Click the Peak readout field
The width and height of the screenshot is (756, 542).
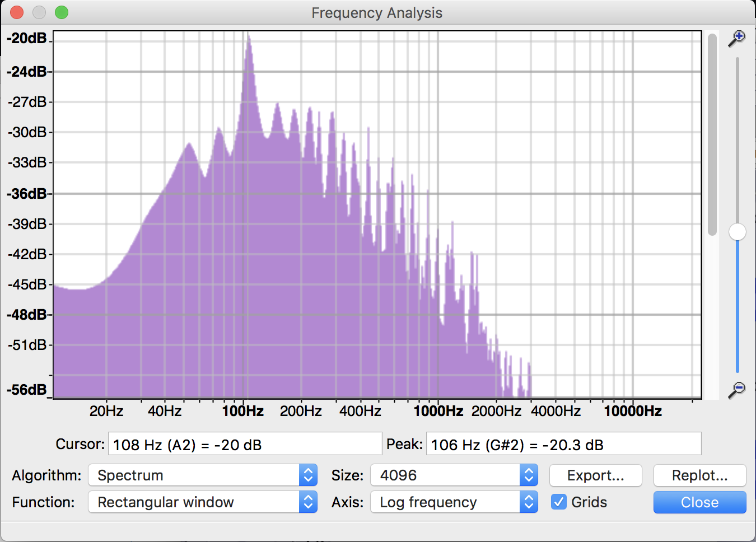pos(563,444)
